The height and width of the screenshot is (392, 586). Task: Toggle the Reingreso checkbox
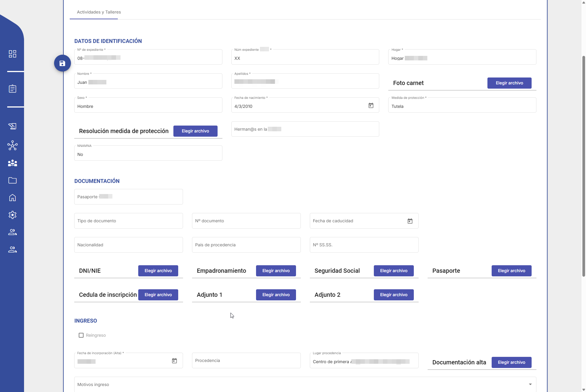pyautogui.click(x=81, y=335)
